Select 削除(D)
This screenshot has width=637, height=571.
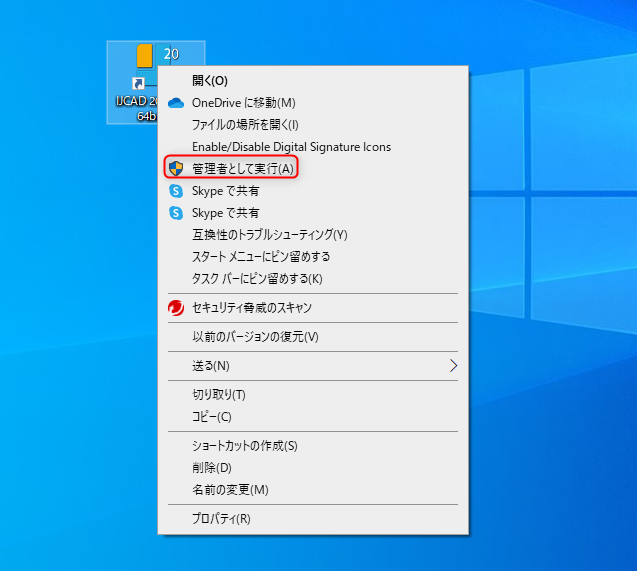pos(313,468)
